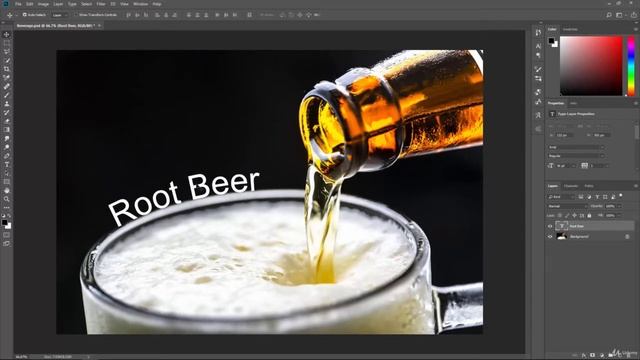Select the Path Selection tool

(7, 173)
